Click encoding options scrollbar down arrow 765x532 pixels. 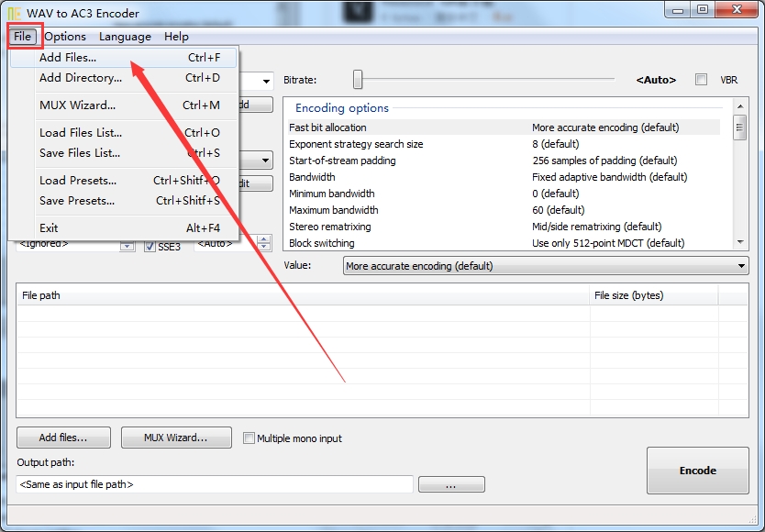[740, 242]
